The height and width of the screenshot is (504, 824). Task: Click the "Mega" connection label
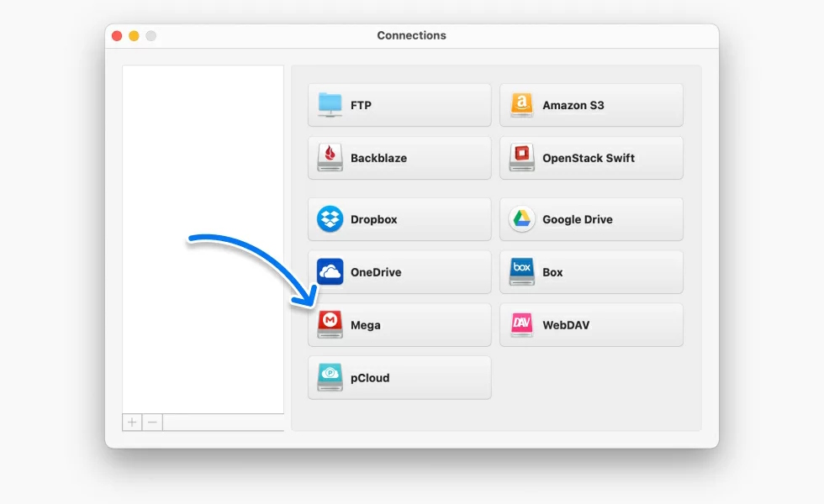click(366, 325)
